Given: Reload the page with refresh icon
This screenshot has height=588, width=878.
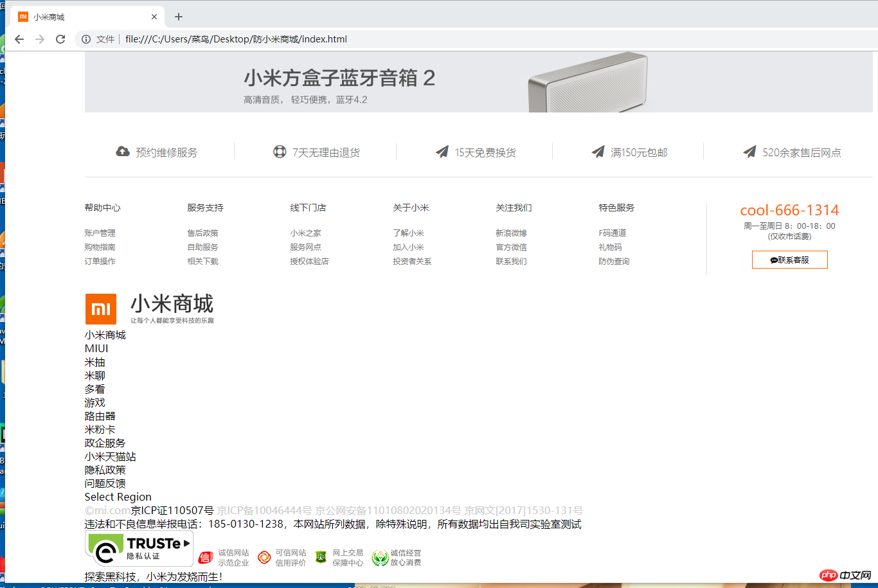Looking at the screenshot, I should [60, 39].
